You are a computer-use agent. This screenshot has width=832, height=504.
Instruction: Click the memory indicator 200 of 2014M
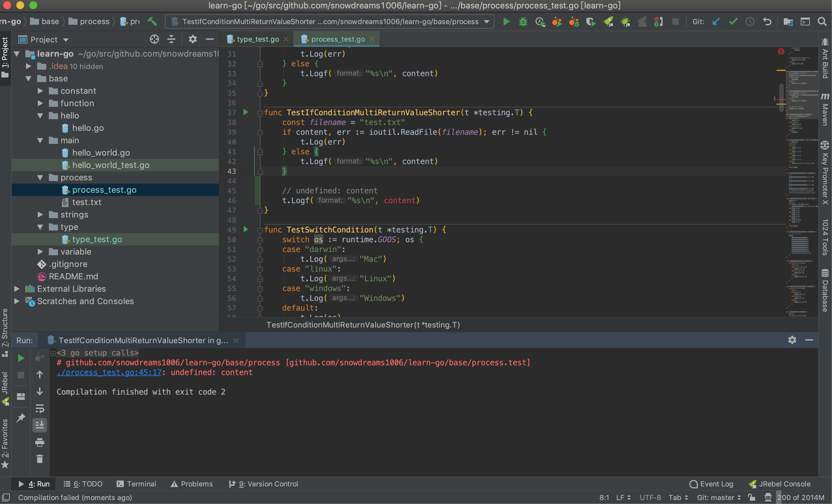point(801,497)
